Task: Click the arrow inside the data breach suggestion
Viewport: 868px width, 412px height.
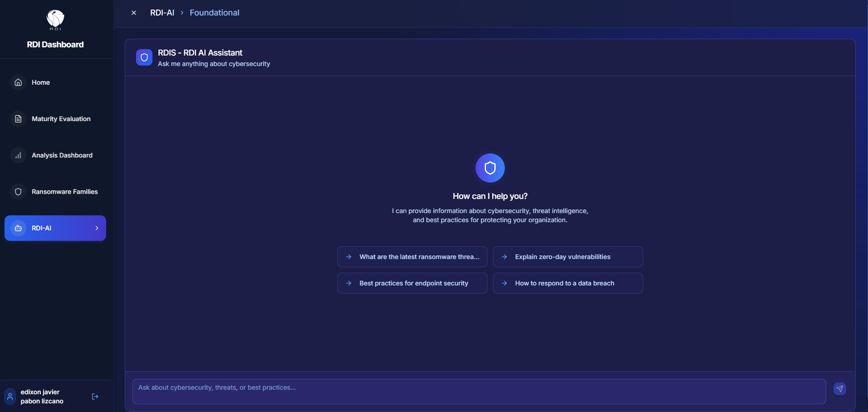Action: coord(504,283)
